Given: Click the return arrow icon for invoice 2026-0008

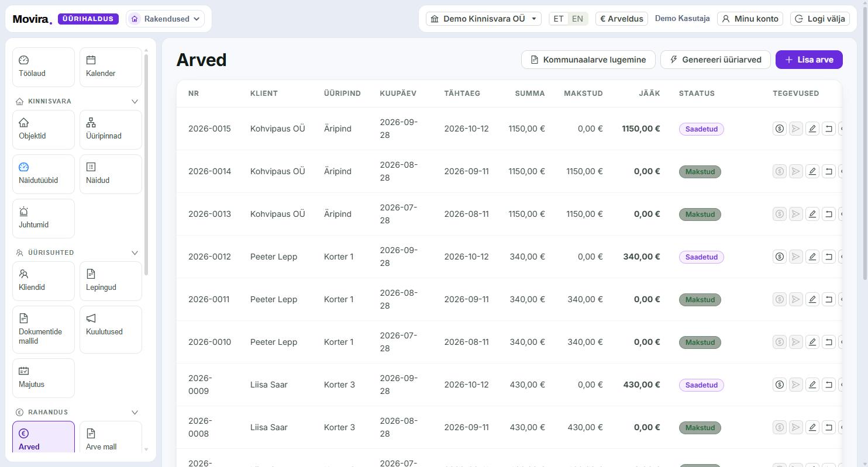Looking at the screenshot, I should [828, 427].
